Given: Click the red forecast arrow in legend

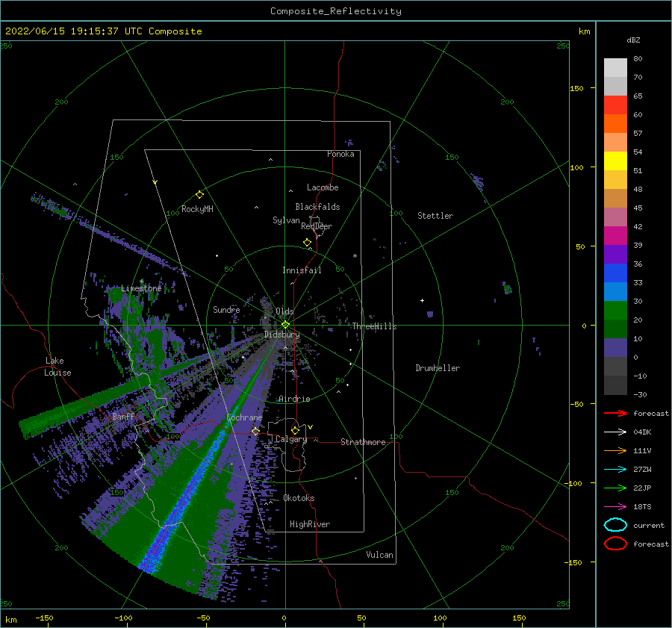Looking at the screenshot, I should pos(615,413).
